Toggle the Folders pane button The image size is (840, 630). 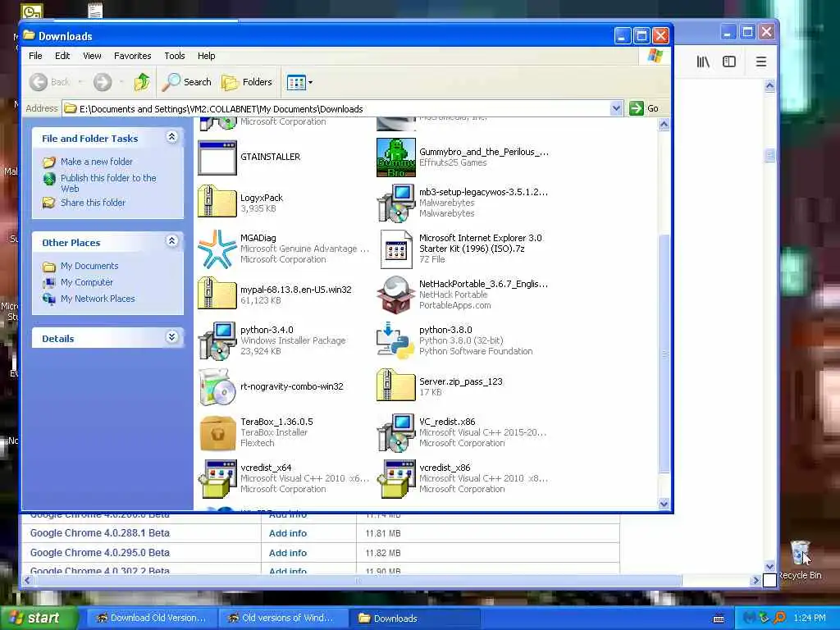(247, 82)
